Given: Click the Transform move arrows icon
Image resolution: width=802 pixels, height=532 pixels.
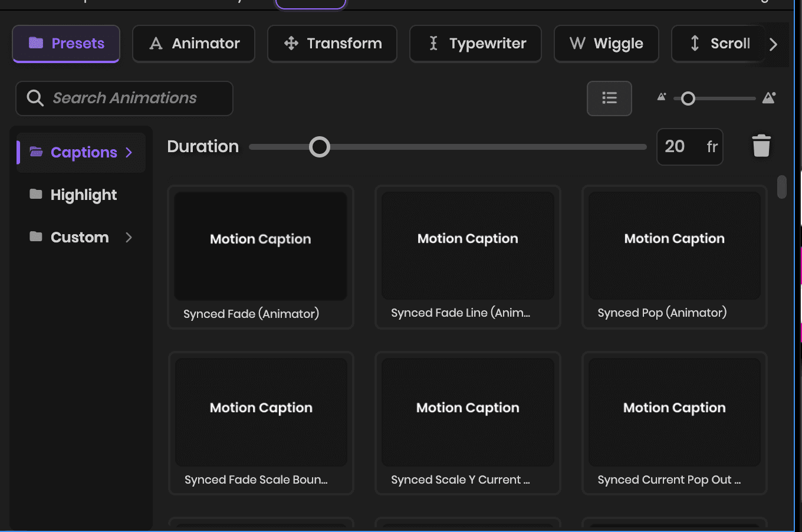Looking at the screenshot, I should click(291, 43).
